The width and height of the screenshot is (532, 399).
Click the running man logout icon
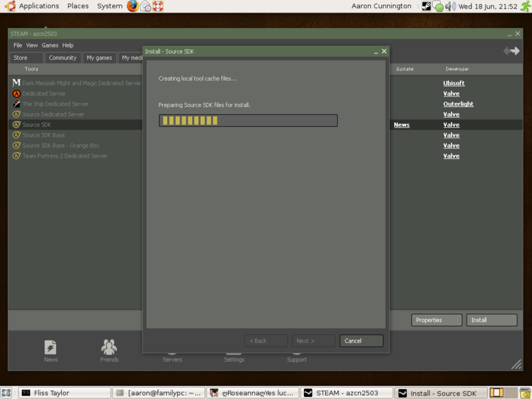(x=525, y=6)
